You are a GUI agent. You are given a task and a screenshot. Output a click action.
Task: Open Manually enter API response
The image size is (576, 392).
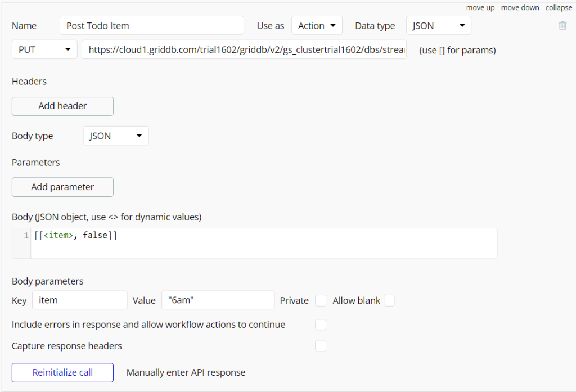(x=186, y=372)
